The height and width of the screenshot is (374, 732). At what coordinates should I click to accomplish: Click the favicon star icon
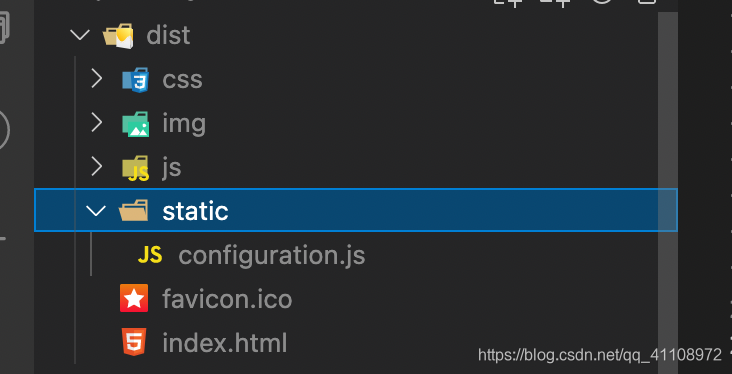click(x=134, y=298)
